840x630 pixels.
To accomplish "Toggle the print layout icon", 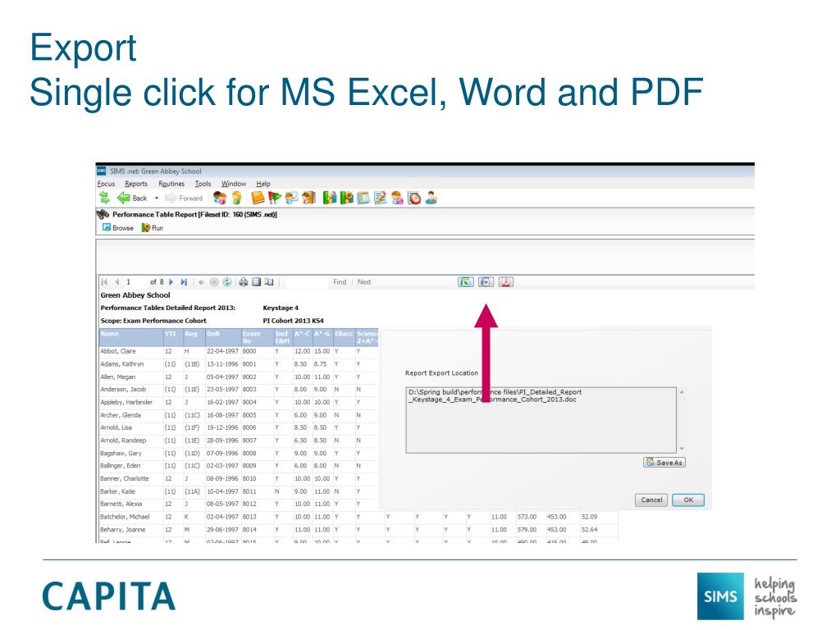I will (256, 282).
